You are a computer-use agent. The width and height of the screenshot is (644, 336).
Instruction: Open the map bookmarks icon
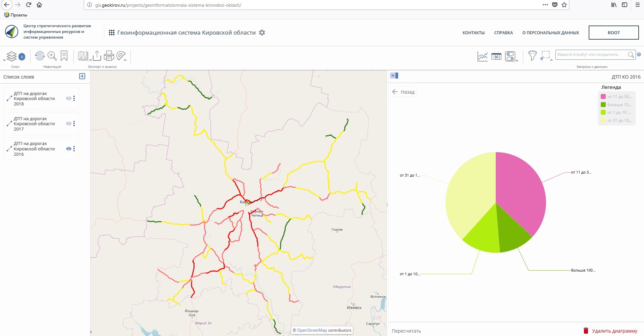pos(64,56)
